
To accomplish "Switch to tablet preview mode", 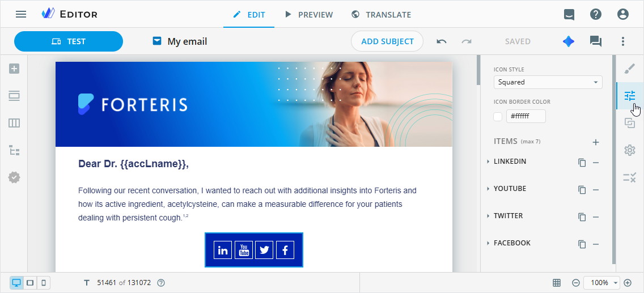I will 30,282.
